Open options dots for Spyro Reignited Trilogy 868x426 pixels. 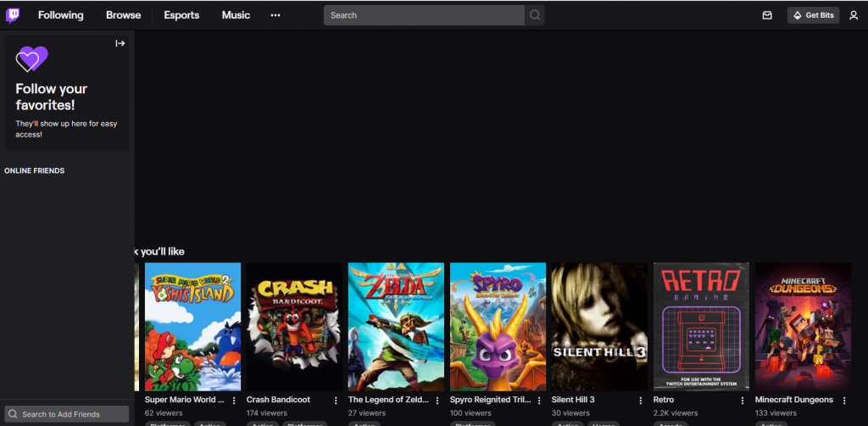(539, 401)
